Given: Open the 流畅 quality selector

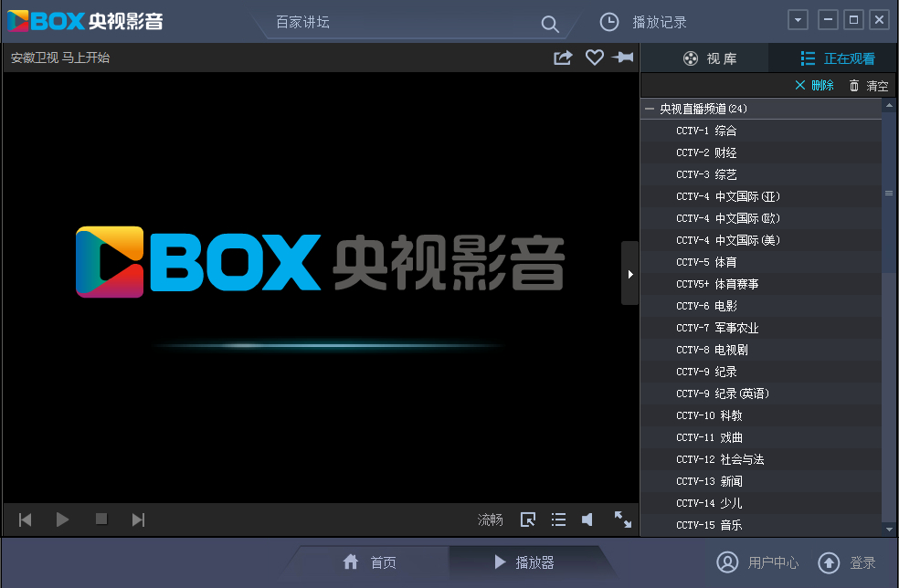Looking at the screenshot, I should tap(491, 520).
